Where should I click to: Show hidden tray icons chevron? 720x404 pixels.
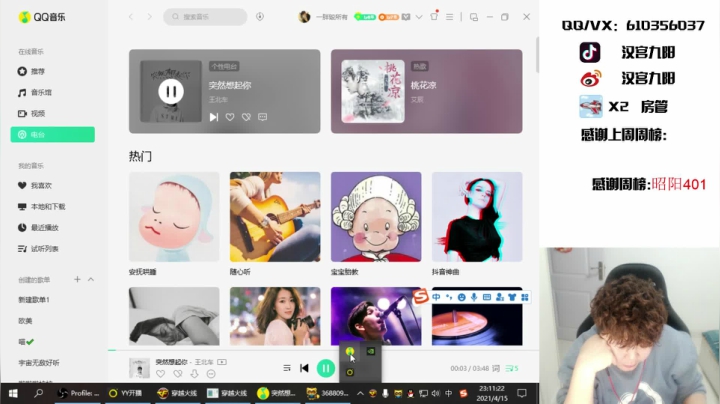click(x=360, y=393)
